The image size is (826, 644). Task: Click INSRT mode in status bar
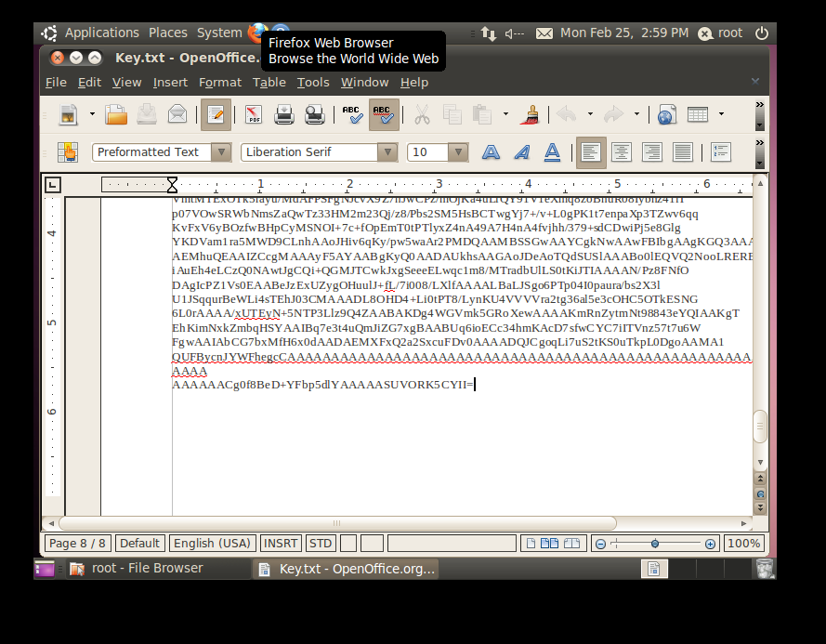(x=281, y=544)
